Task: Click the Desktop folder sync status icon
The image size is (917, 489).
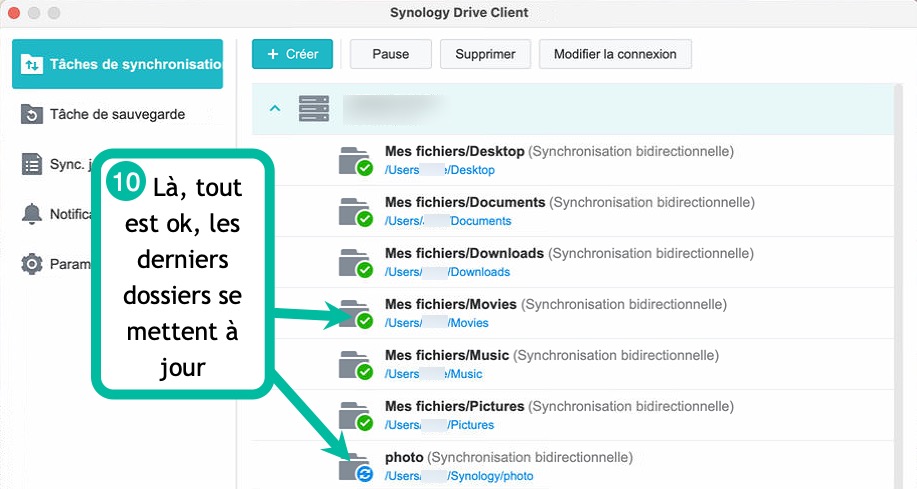Action: point(355,161)
